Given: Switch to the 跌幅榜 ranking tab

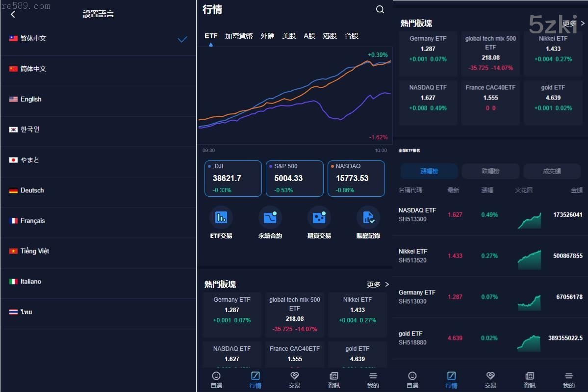Looking at the screenshot, I should pos(490,171).
